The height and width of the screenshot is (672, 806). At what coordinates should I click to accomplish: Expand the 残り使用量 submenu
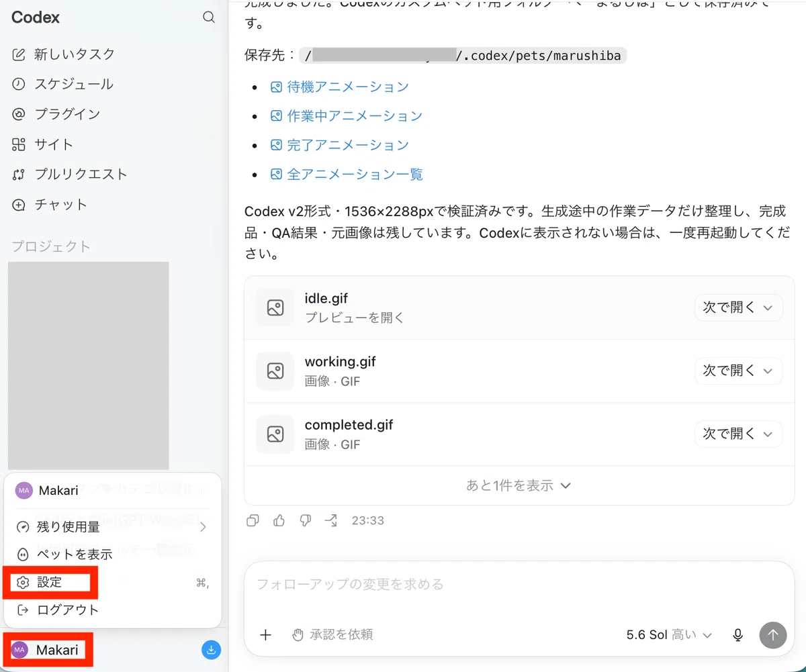tap(112, 527)
